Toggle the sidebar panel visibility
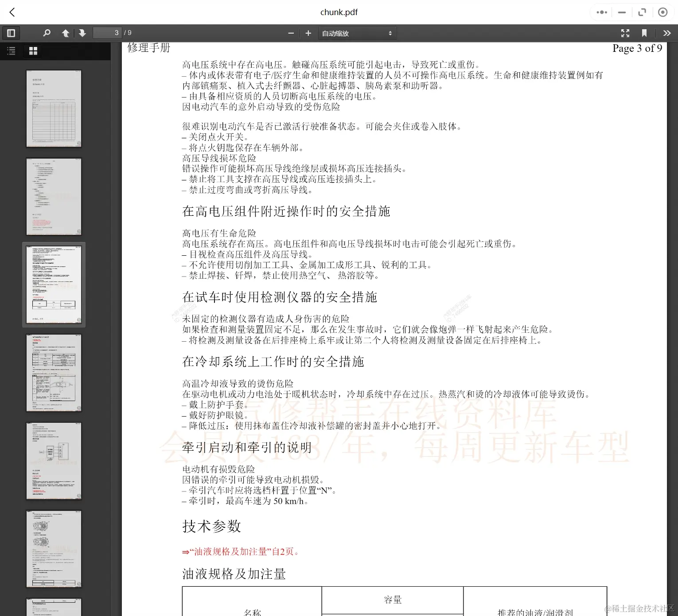 coord(12,33)
